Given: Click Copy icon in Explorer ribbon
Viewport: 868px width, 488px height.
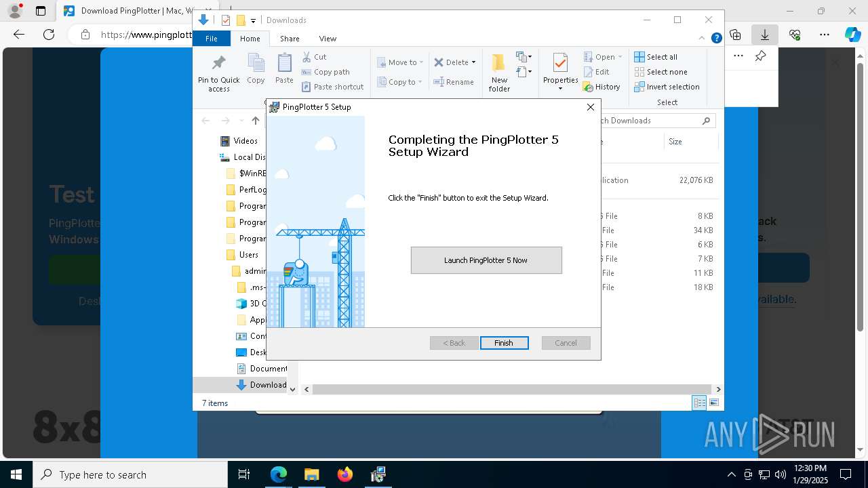Looking at the screenshot, I should [x=256, y=69].
